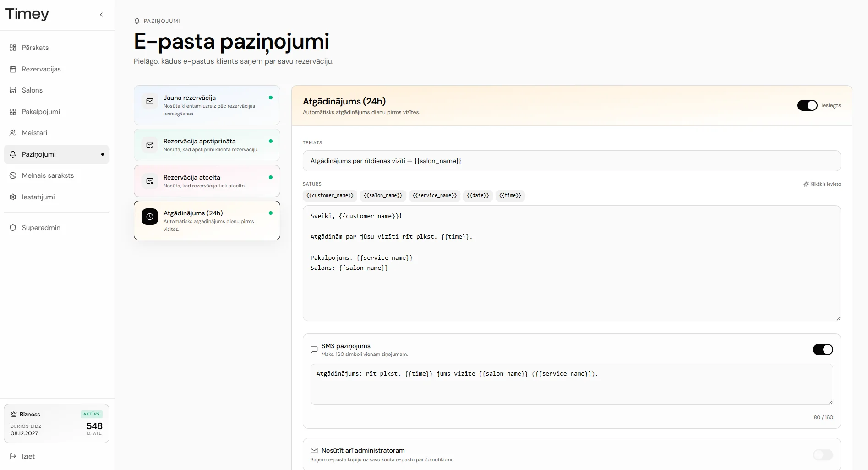868x470 pixels.
Task: Open Melnais saraksts page
Action: (57, 175)
